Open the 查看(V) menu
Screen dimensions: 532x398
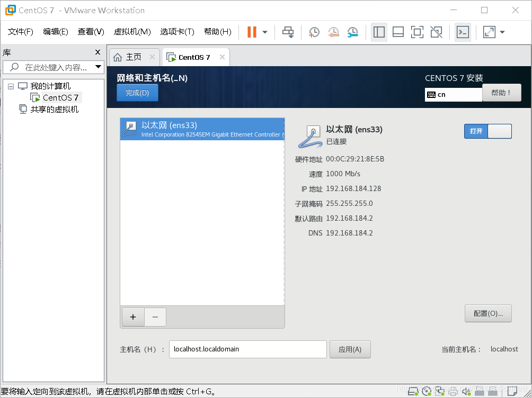[91, 32]
